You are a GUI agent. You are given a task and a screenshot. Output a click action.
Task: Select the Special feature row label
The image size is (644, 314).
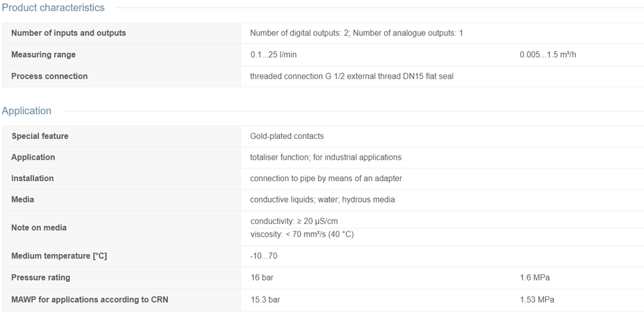40,136
